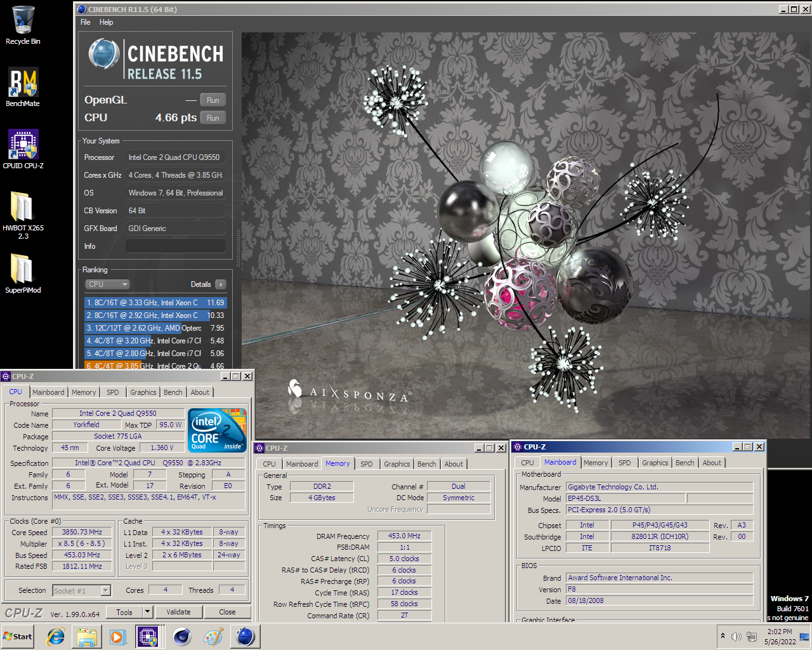Open Graphics tab in left CPU-Z window
The width and height of the screenshot is (812, 650).
(x=143, y=392)
